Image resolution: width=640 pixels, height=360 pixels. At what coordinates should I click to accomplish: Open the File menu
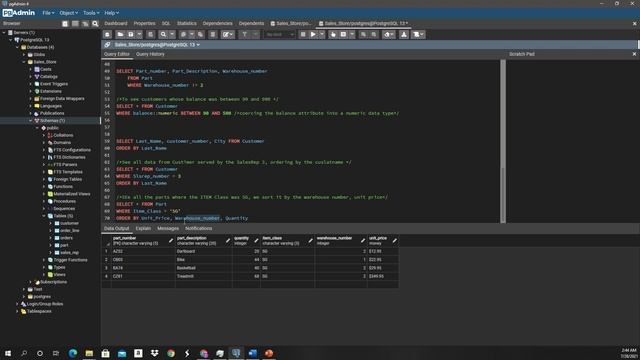pos(48,13)
